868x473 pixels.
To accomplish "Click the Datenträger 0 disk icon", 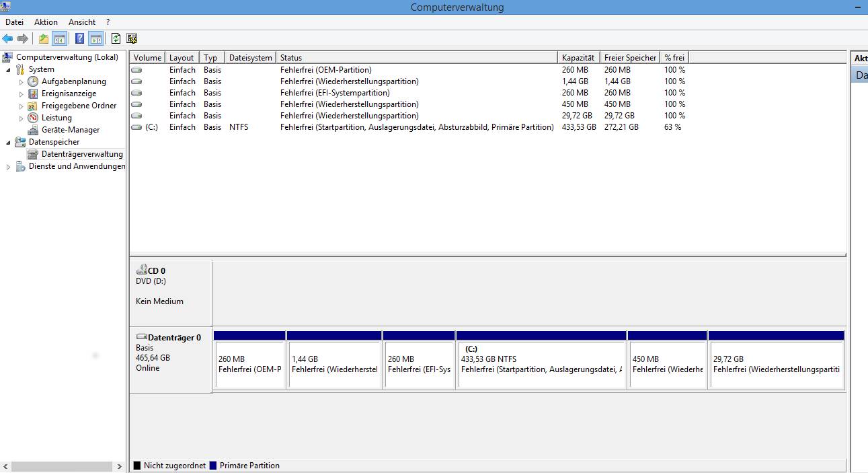I will 141,337.
